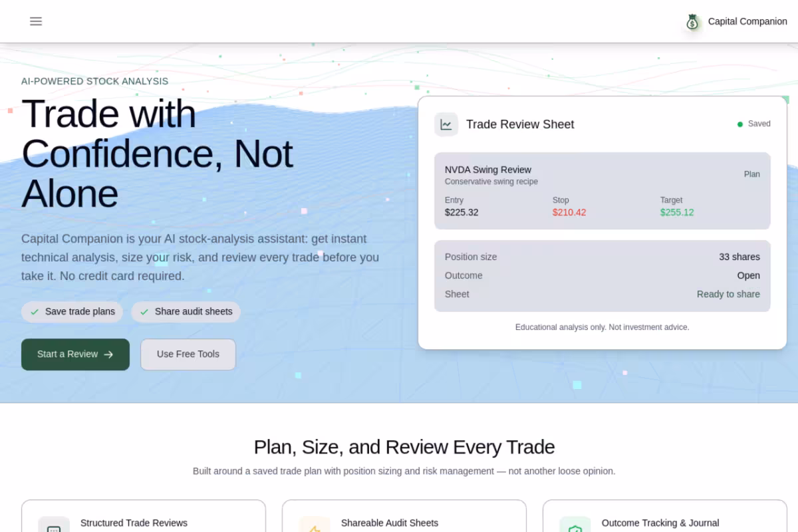Image resolution: width=798 pixels, height=532 pixels.
Task: Open the Structured Trade Reviews card
Action: [144, 516]
